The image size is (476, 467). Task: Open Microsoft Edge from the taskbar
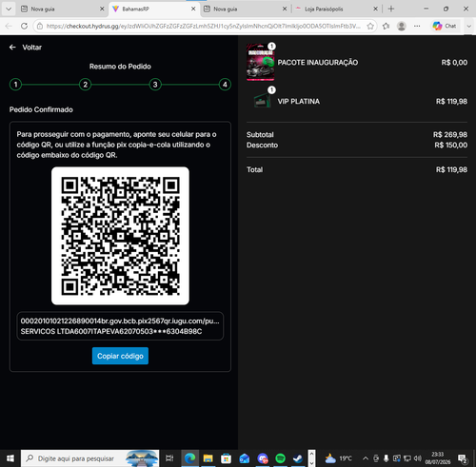click(189, 458)
